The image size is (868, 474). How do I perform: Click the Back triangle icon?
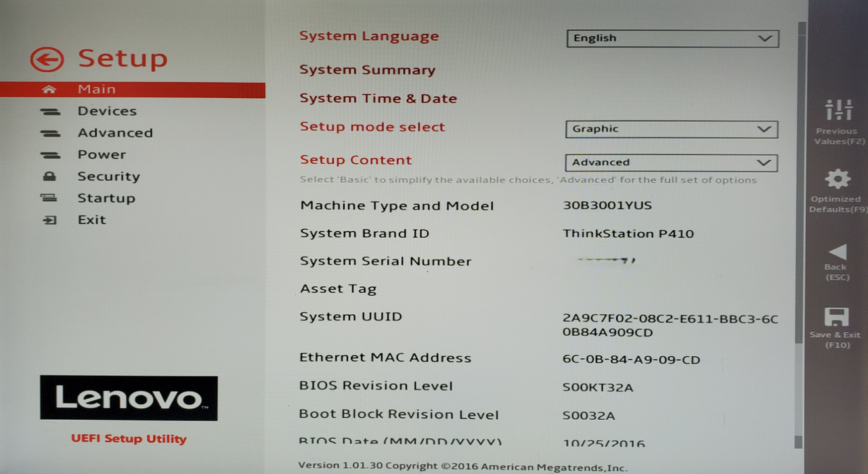click(x=837, y=252)
